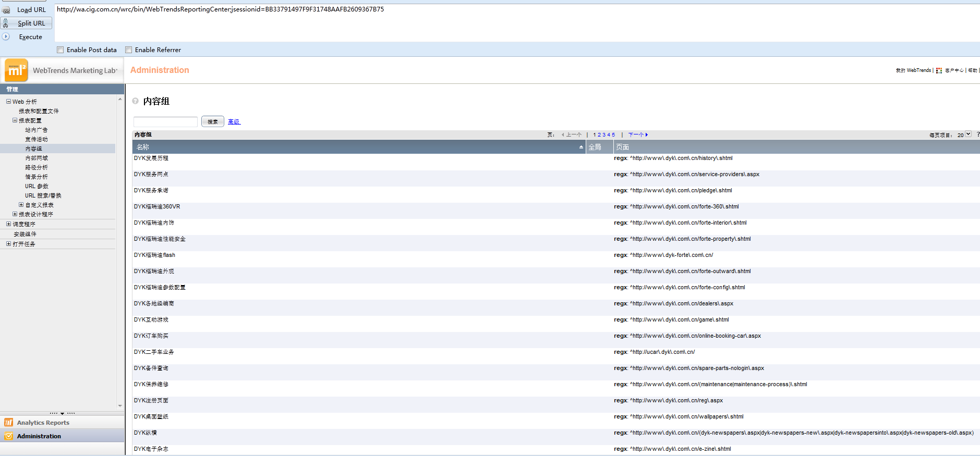Image resolution: width=980 pixels, height=456 pixels.
Task: Click the 上一个 previous page link
Action: pyautogui.click(x=572, y=134)
